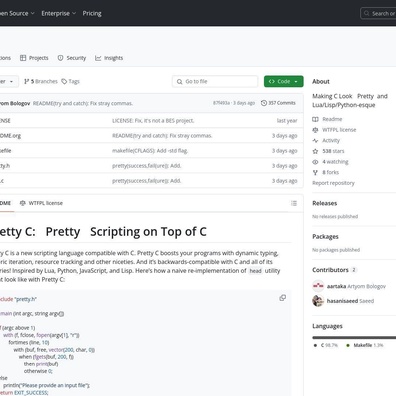Click the Insights graph icon
This screenshot has width=396, height=396.
pos(98,58)
